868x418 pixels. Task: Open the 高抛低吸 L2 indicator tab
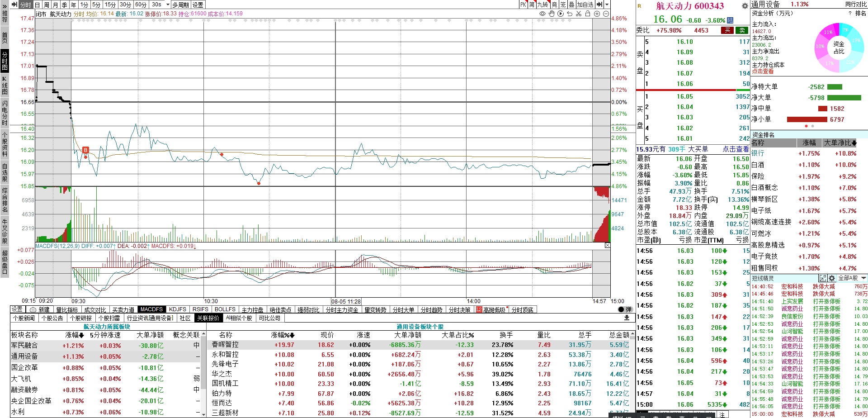tap(491, 309)
